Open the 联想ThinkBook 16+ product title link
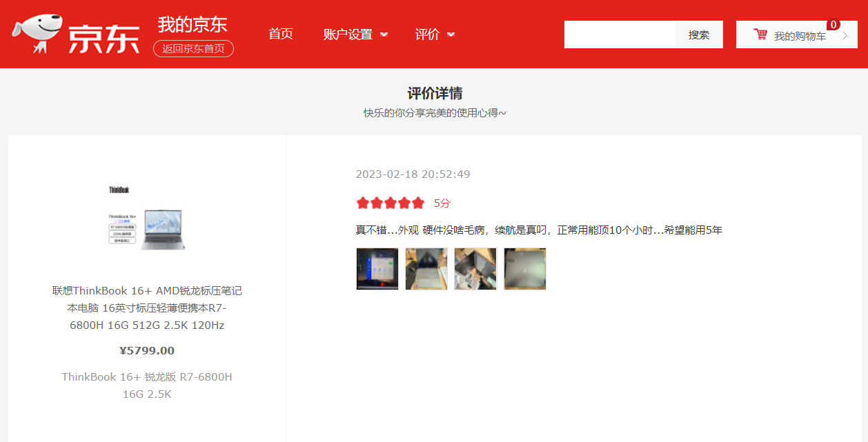 coord(147,308)
